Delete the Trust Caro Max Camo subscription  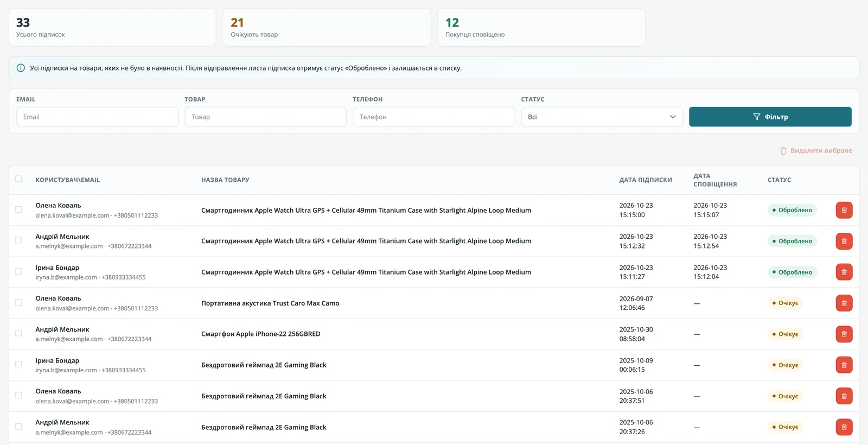coord(844,303)
